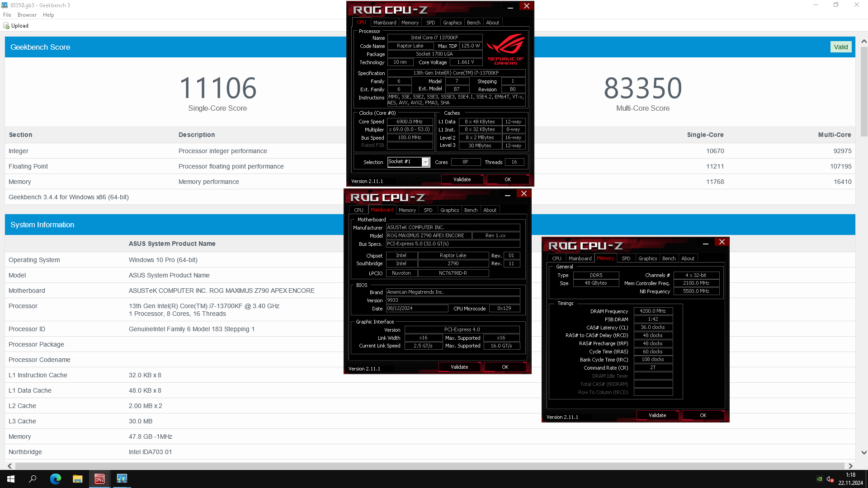The height and width of the screenshot is (488, 868).
Task: Click the ROG Republic of Gamers logo
Action: pyautogui.click(x=505, y=50)
